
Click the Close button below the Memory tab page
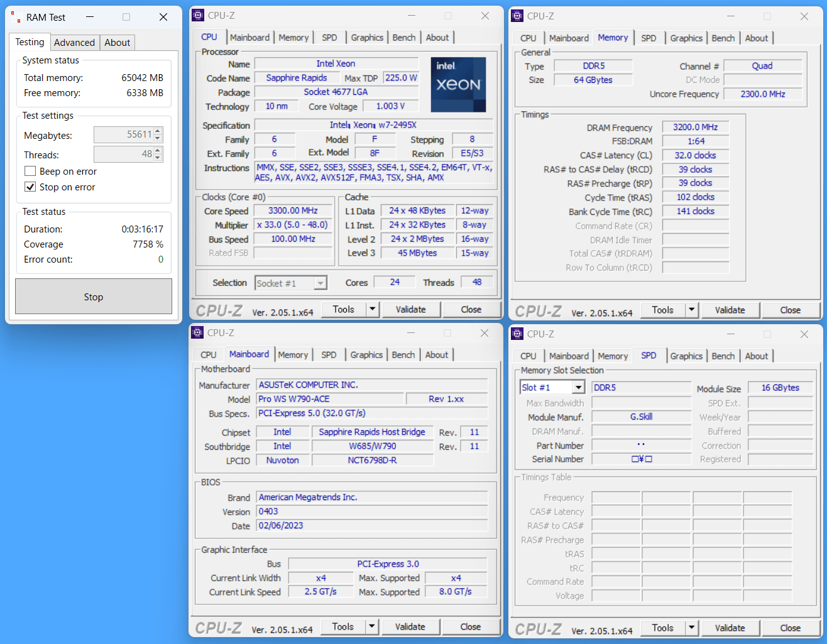791,310
